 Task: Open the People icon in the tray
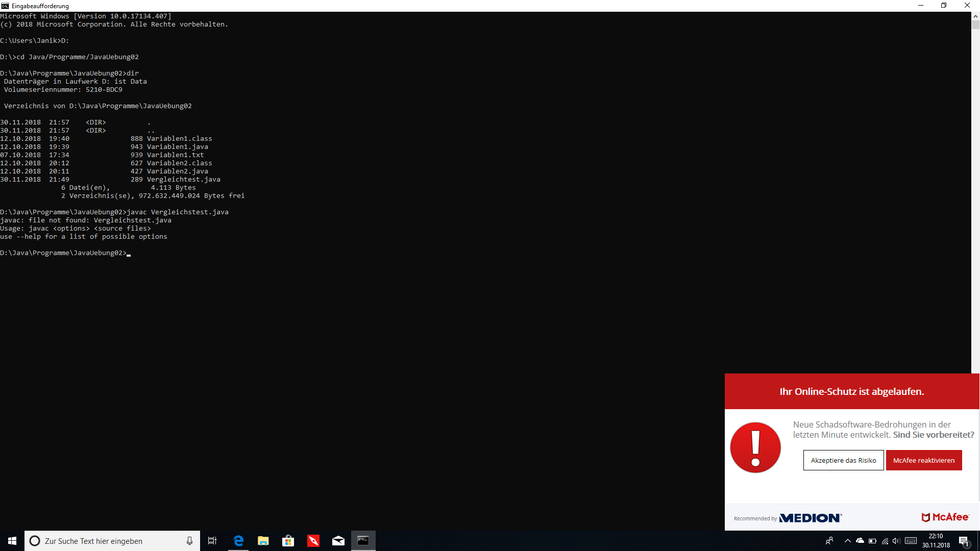pos(829,541)
